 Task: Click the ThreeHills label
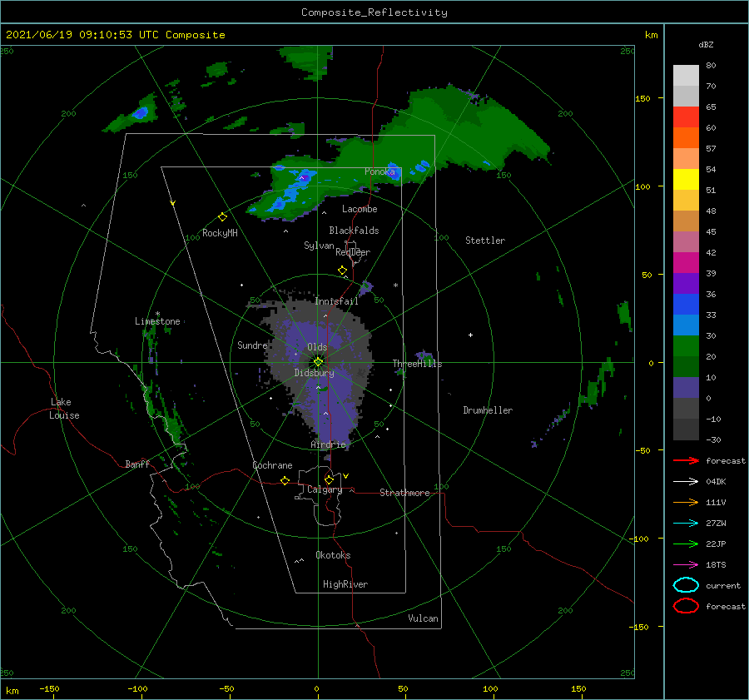pyautogui.click(x=418, y=364)
